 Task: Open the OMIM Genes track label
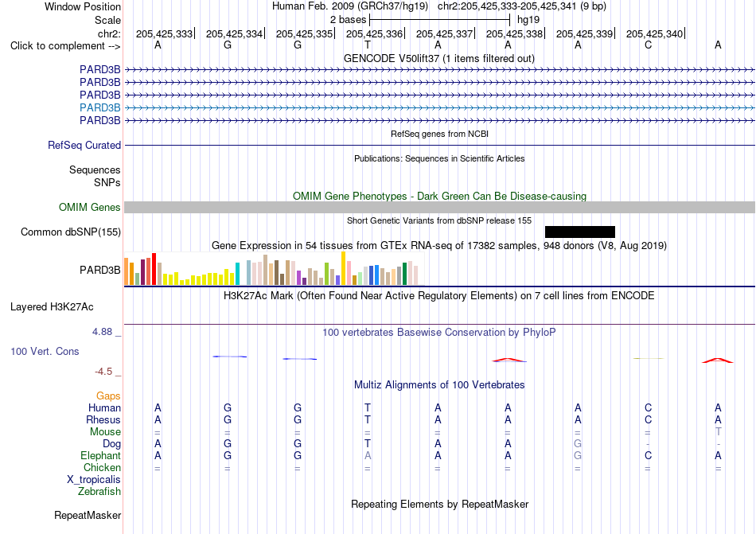tap(90, 207)
